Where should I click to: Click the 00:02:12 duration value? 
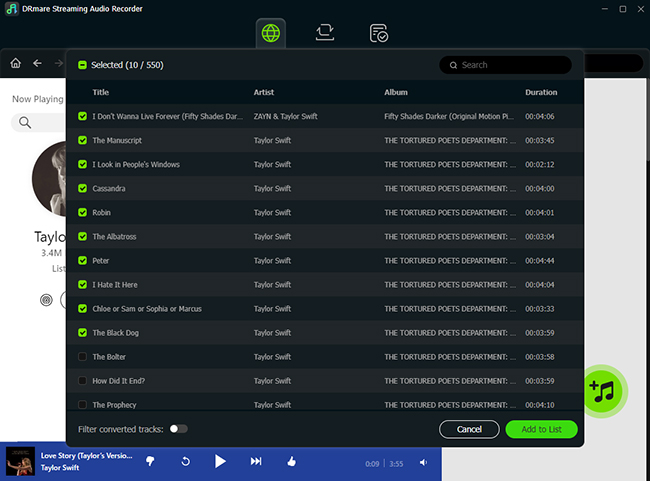(539, 165)
